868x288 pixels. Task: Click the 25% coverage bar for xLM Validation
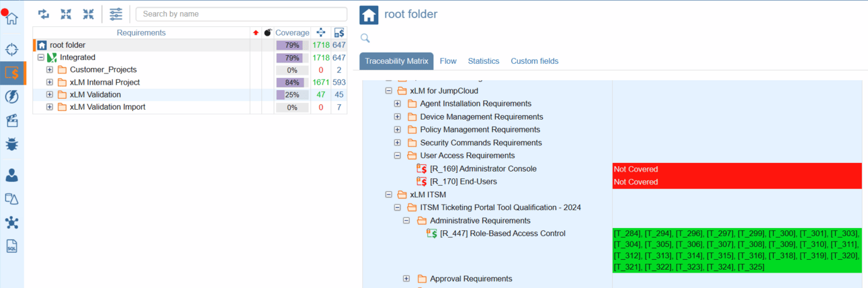tap(292, 95)
